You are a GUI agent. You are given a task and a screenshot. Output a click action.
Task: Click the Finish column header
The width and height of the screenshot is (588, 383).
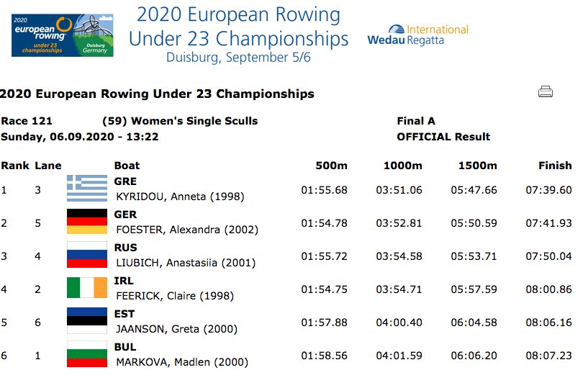555,166
